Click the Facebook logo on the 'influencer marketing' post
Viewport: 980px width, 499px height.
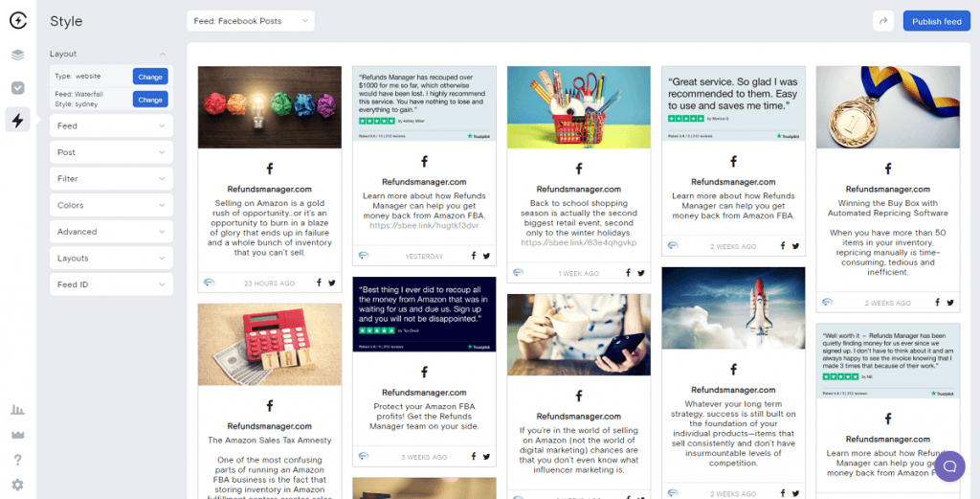click(x=579, y=396)
